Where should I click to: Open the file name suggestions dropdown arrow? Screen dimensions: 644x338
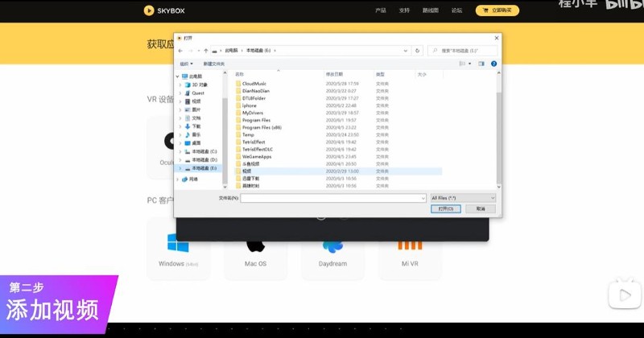tap(423, 198)
